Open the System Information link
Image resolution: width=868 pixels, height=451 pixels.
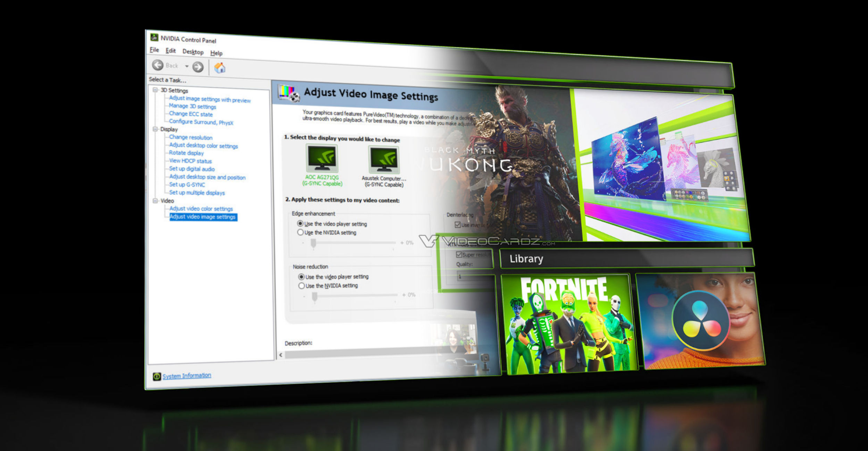coord(187,376)
